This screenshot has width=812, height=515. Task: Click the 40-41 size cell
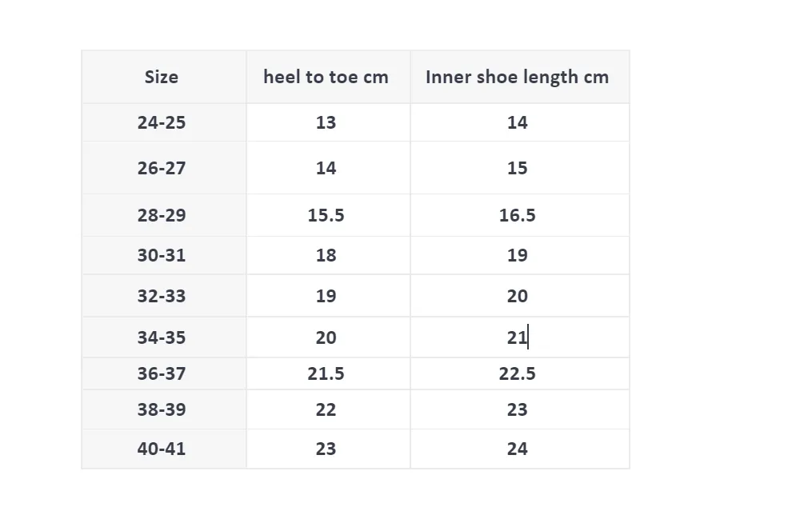pyautogui.click(x=164, y=449)
